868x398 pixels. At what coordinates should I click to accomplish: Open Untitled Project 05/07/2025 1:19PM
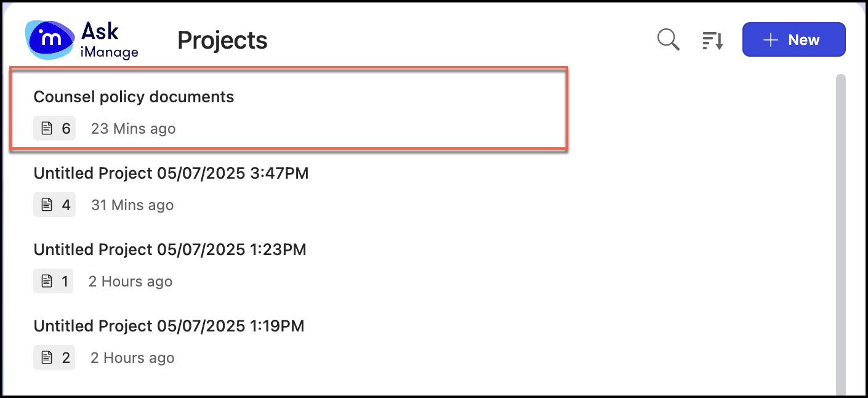[x=169, y=325]
